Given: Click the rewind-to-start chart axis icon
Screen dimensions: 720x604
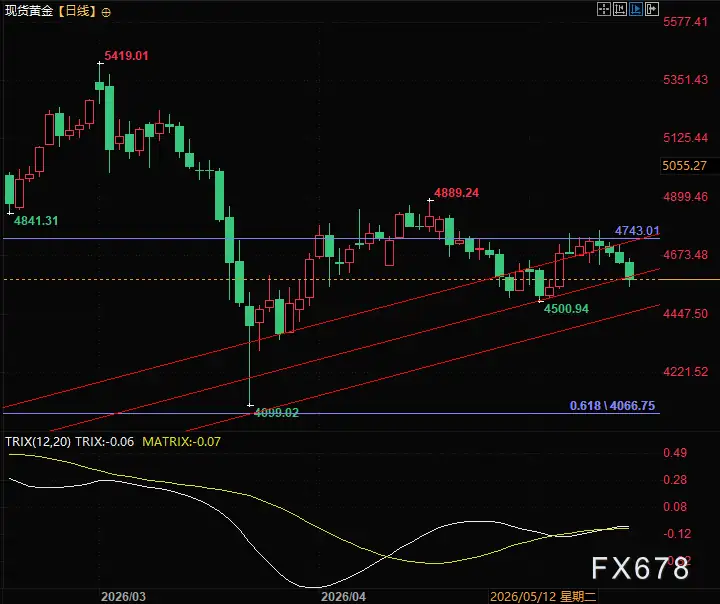Looking at the screenshot, I should tap(619, 9).
